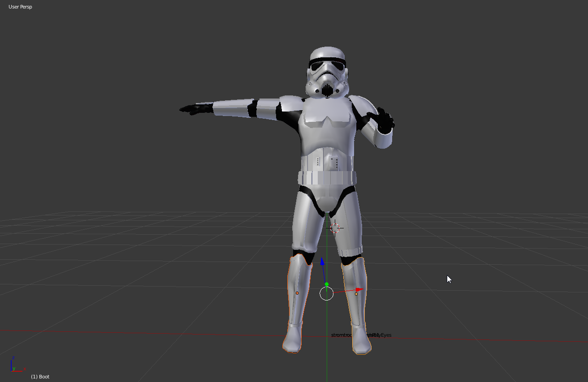This screenshot has height=382, width=588.
Task: Click the white manipulator center circle
Action: [327, 294]
